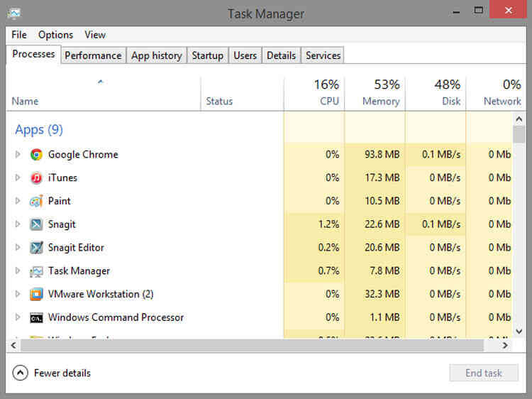This screenshot has height=399, width=532.
Task: Expand the Google Chrome process group
Action: [18, 154]
